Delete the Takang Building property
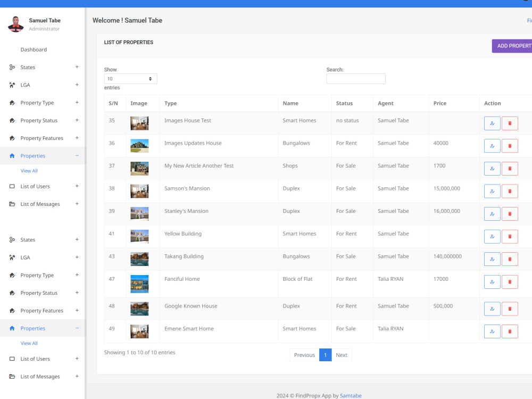Viewport: 532px width, 399px height. (x=510, y=259)
